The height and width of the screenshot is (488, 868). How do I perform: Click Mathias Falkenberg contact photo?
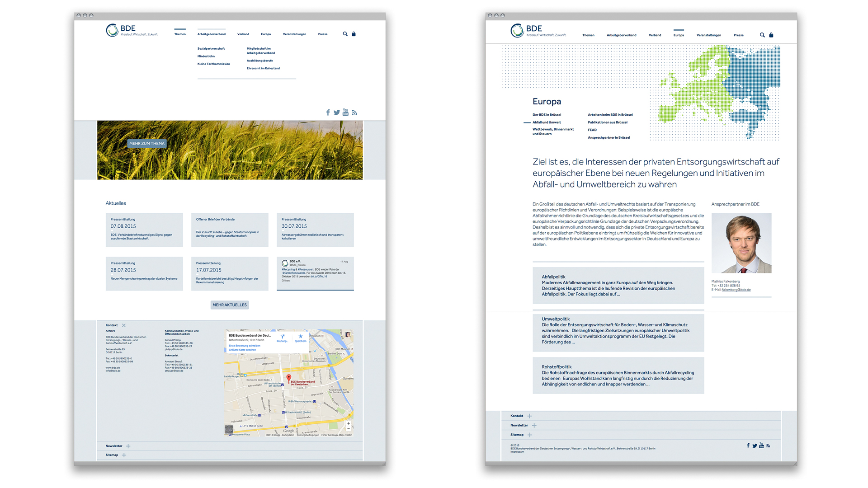click(741, 243)
